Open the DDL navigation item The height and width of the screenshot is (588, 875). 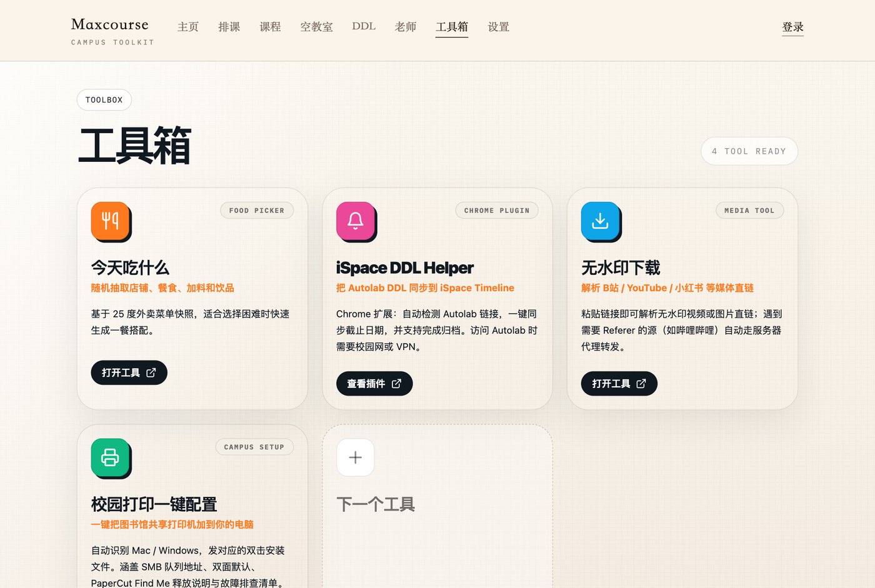(364, 26)
